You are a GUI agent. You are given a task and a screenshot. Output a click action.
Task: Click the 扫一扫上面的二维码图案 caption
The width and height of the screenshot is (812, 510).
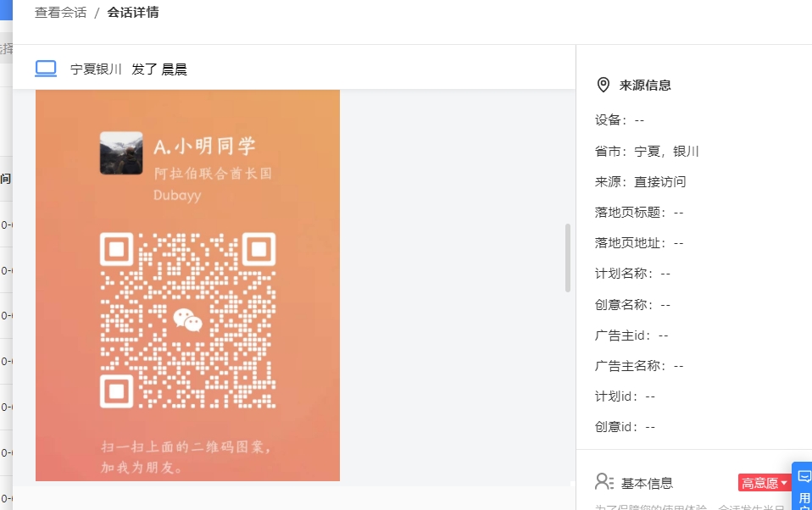[186, 446]
